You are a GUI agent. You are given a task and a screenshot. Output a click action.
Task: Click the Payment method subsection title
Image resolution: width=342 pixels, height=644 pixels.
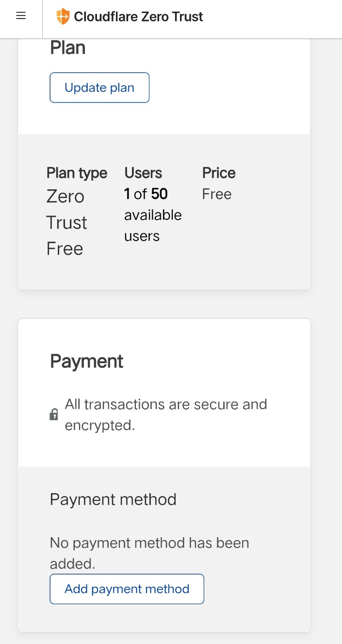[113, 499]
